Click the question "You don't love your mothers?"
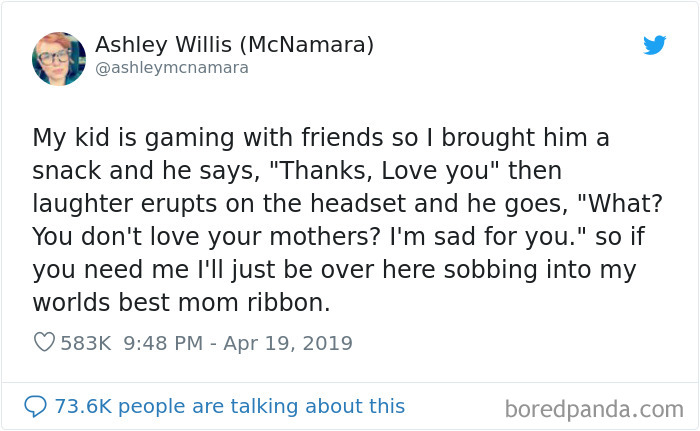 (x=207, y=237)
